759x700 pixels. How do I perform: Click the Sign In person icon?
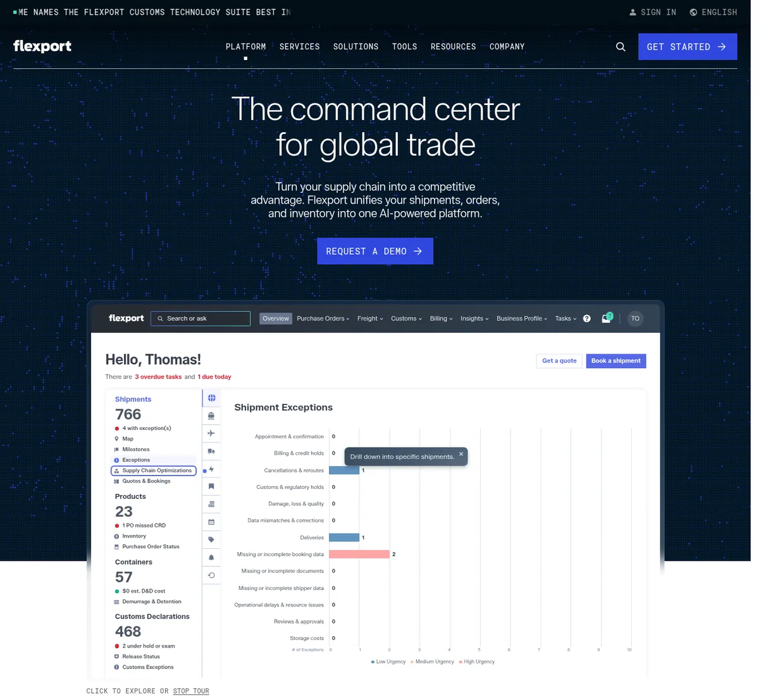click(632, 12)
